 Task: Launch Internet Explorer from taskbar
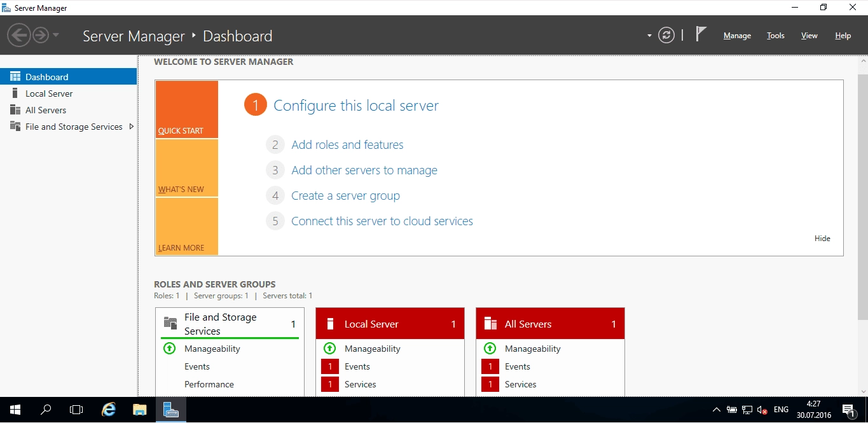pyautogui.click(x=109, y=410)
